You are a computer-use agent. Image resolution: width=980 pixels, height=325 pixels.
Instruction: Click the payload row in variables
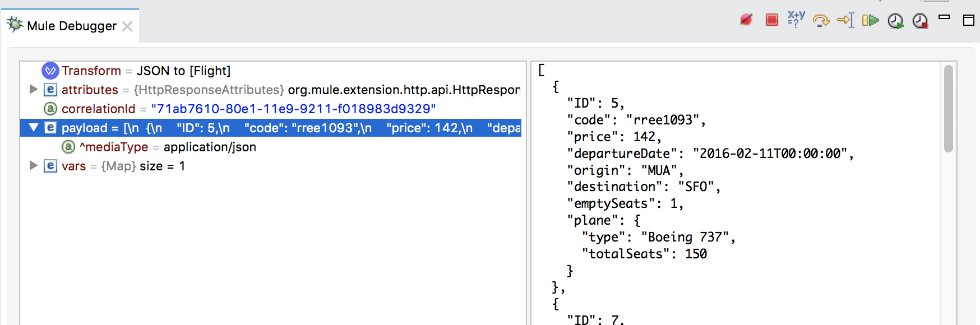(271, 128)
